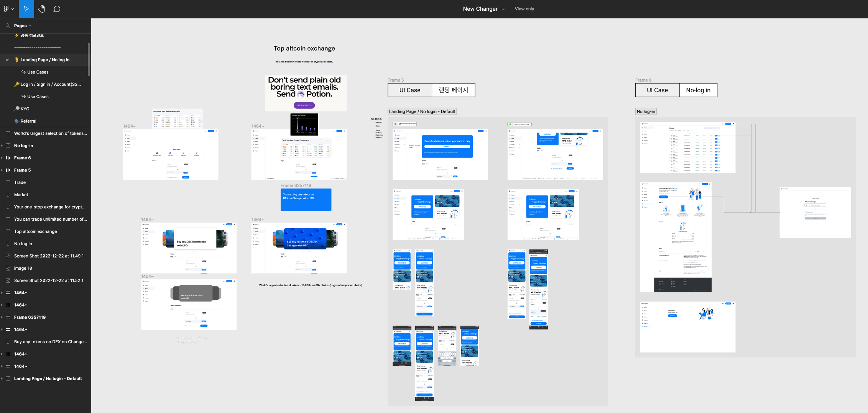Activate the Comment tool
Viewport: 868px width, 413px height.
click(57, 9)
